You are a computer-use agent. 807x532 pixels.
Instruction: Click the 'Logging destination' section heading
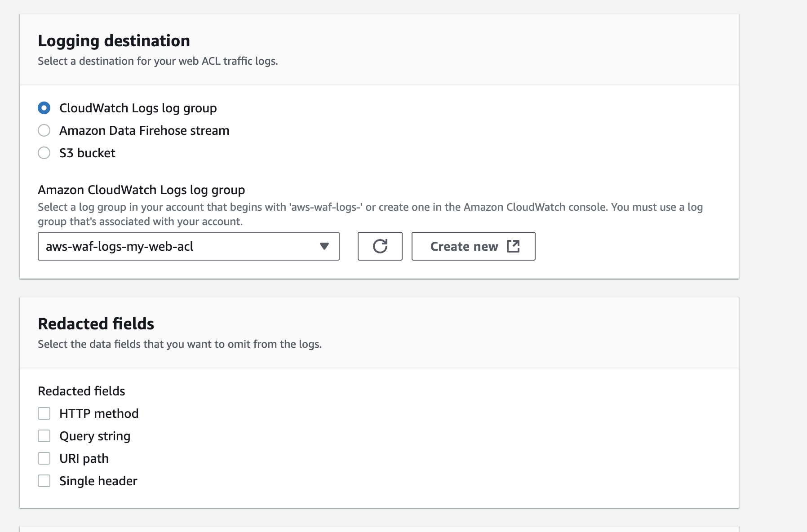point(114,41)
